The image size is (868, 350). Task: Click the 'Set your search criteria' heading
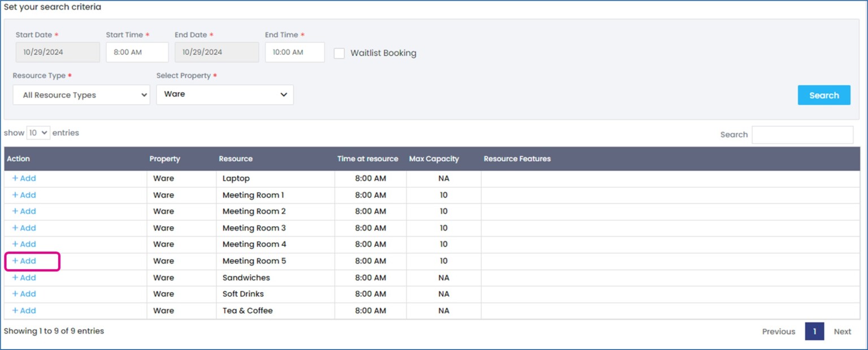(53, 7)
